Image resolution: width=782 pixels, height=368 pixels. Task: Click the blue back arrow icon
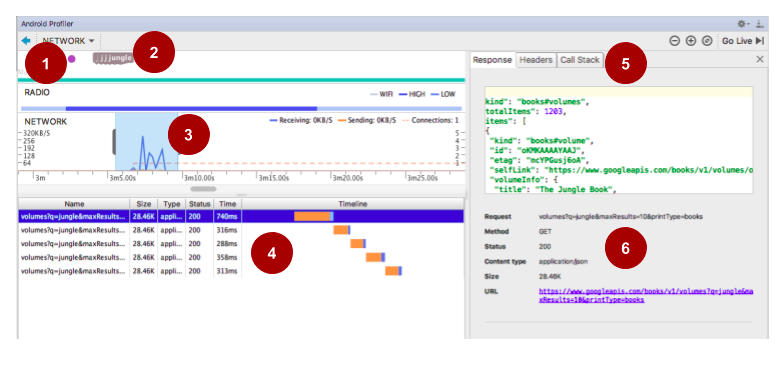pos(26,40)
